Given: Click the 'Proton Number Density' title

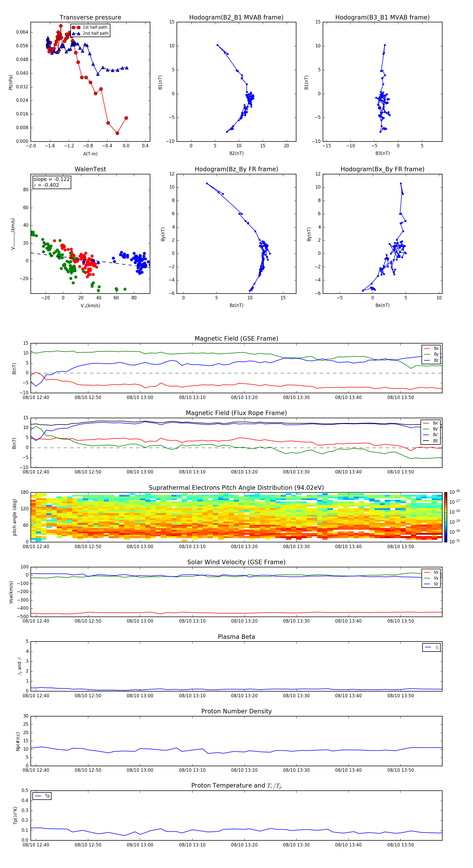Looking at the screenshot, I should click(x=236, y=711).
